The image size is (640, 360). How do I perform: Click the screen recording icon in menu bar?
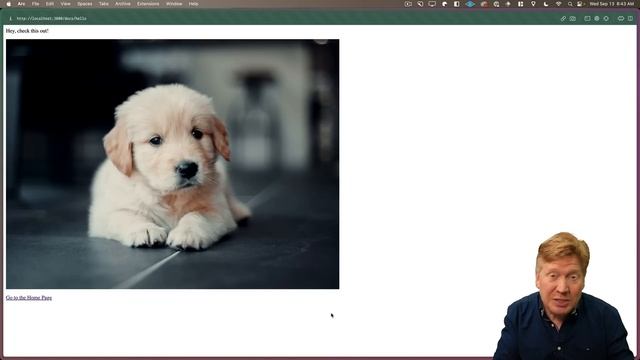coord(408,4)
